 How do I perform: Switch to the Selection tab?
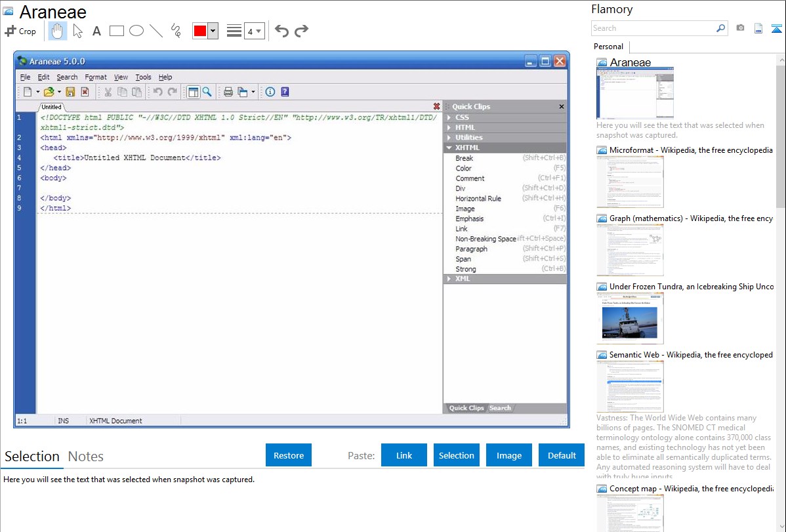pos(32,457)
